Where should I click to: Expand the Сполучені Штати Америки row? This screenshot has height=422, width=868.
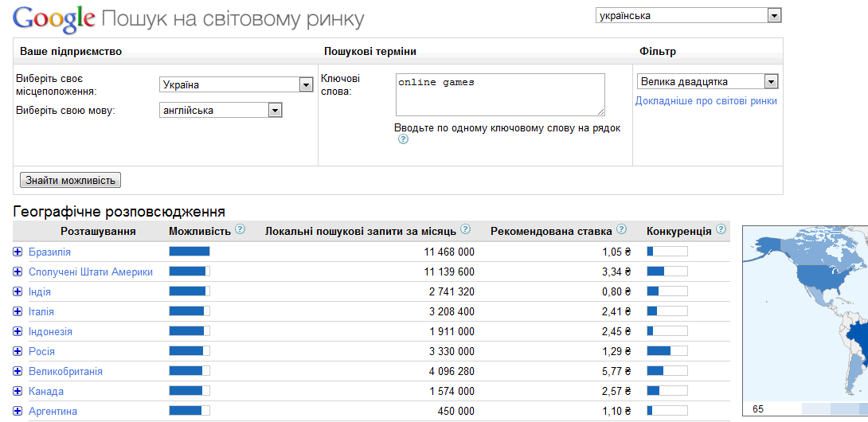pos(18,272)
